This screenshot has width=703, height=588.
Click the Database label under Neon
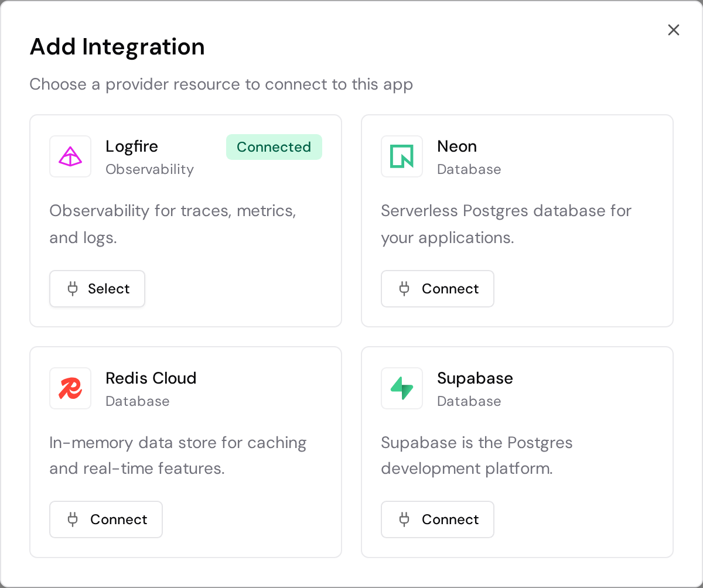[x=469, y=169]
